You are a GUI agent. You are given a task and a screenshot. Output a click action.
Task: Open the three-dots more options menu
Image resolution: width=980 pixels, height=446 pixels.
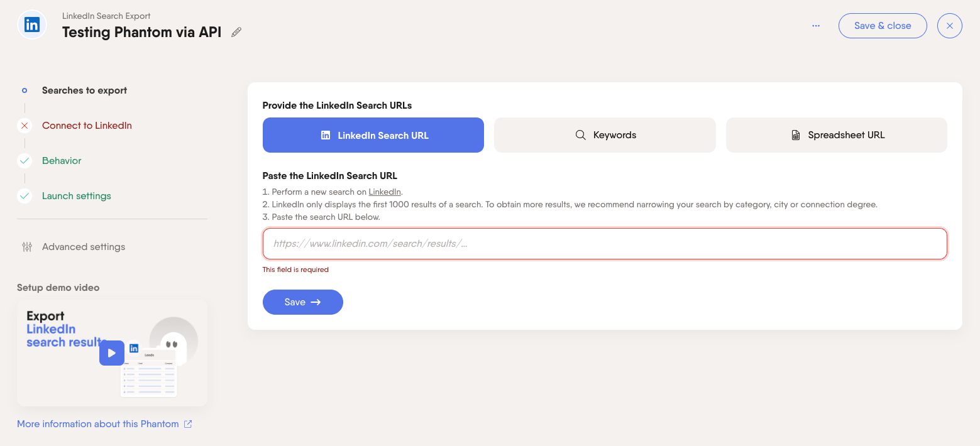click(x=816, y=26)
